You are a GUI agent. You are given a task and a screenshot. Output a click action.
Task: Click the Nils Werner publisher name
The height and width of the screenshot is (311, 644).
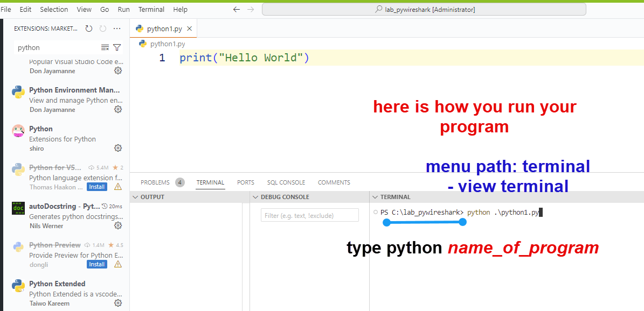(46, 225)
